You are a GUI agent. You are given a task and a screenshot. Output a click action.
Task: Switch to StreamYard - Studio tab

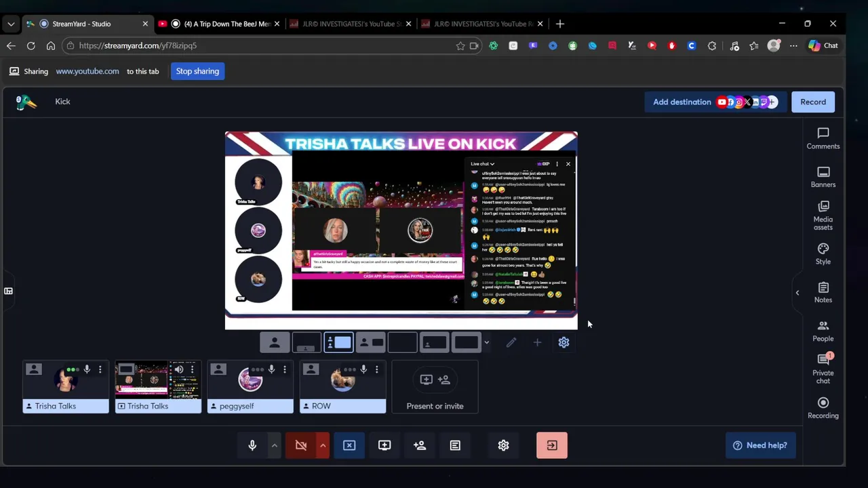tap(87, 24)
